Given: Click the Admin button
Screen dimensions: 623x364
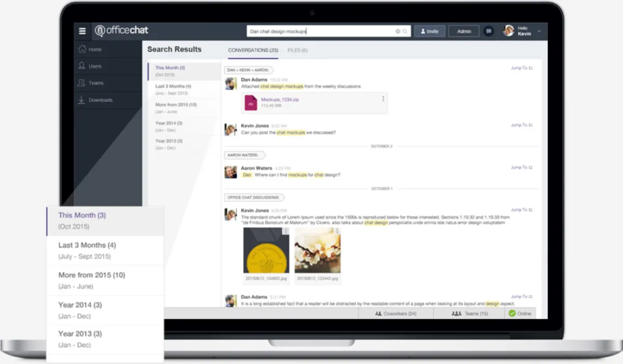Looking at the screenshot, I should [464, 31].
